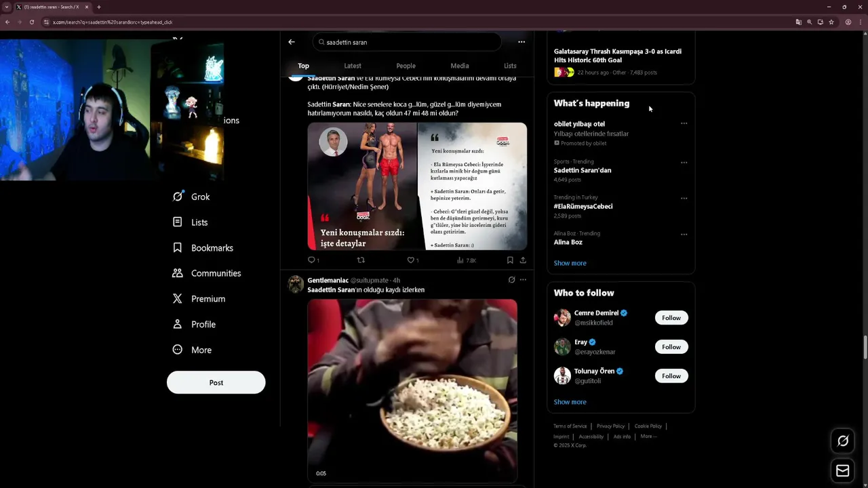The height and width of the screenshot is (488, 868).
Task: Open more menu for Alina Boz trend
Action: 684,235
